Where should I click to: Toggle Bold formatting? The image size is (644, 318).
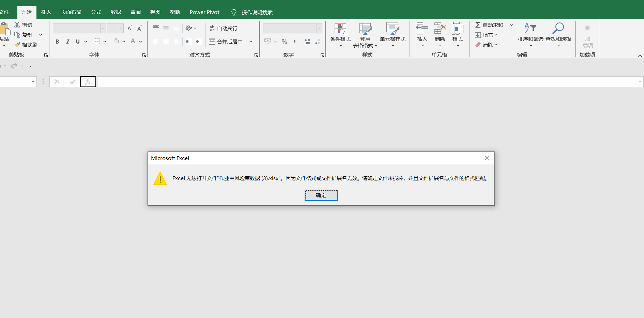(57, 42)
